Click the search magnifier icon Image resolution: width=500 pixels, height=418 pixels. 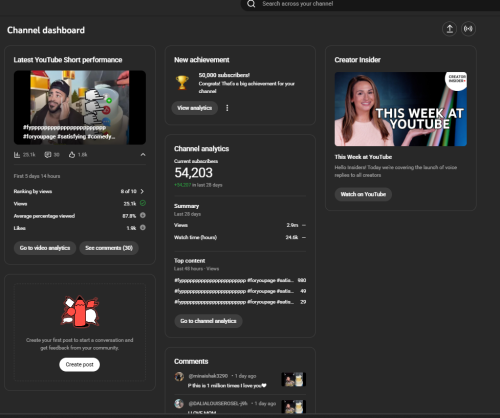251,4
